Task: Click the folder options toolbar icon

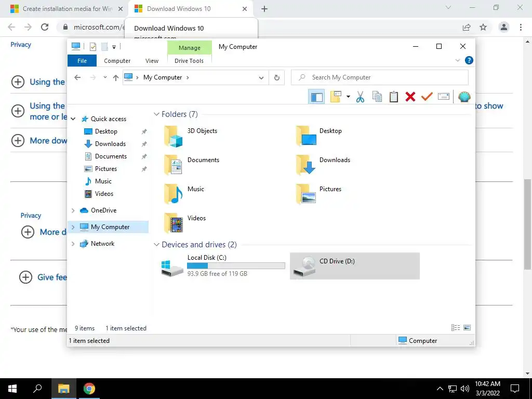Action: (x=335, y=97)
